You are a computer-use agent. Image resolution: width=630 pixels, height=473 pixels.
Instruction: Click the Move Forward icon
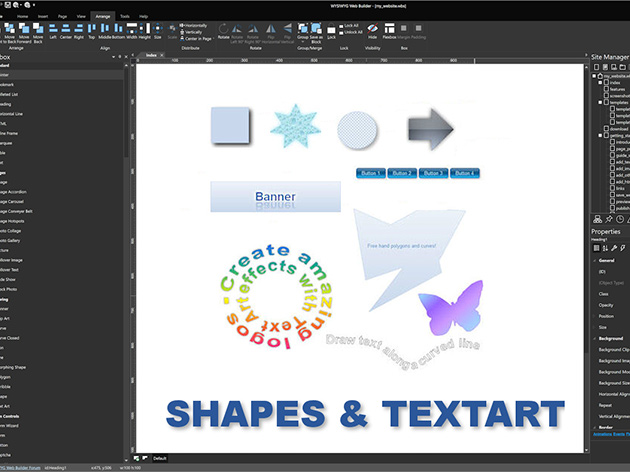[24, 28]
